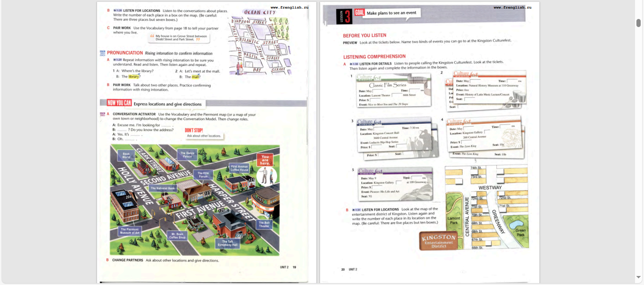Click 'The National Bank' map label
The image size is (644, 285).
pos(163,188)
